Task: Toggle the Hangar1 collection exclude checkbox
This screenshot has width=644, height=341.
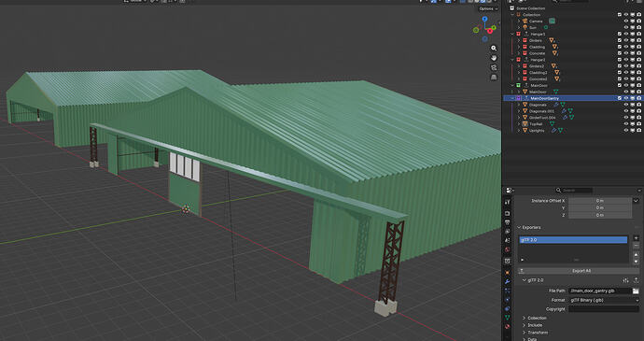Action: tap(620, 34)
